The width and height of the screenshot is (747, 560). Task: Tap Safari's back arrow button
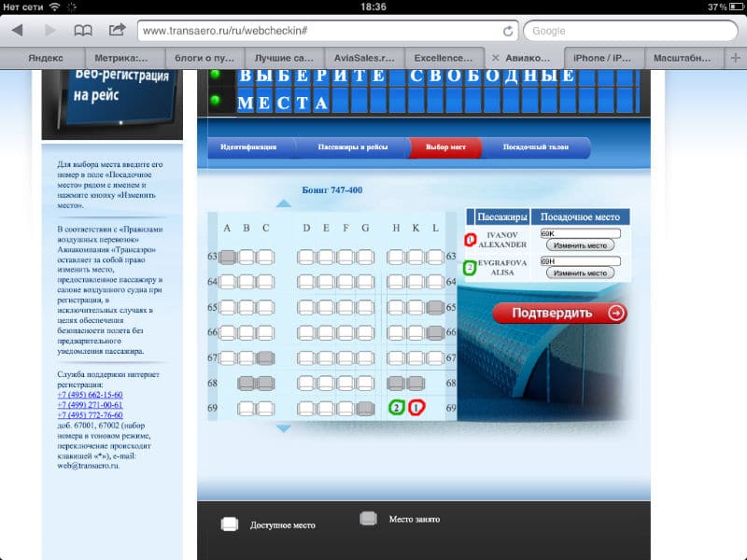[x=17, y=30]
